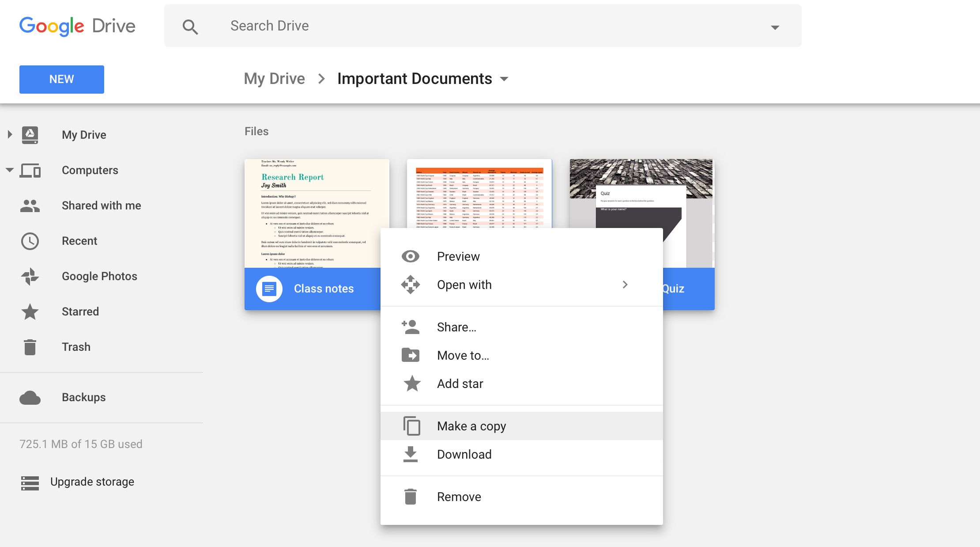
Task: Click the Download icon in context menu
Action: pos(411,454)
